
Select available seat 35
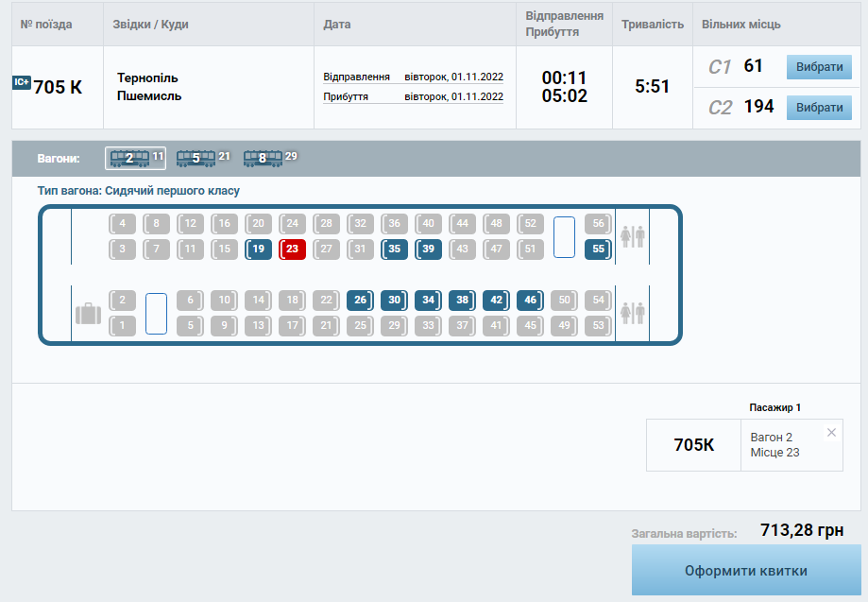click(395, 249)
